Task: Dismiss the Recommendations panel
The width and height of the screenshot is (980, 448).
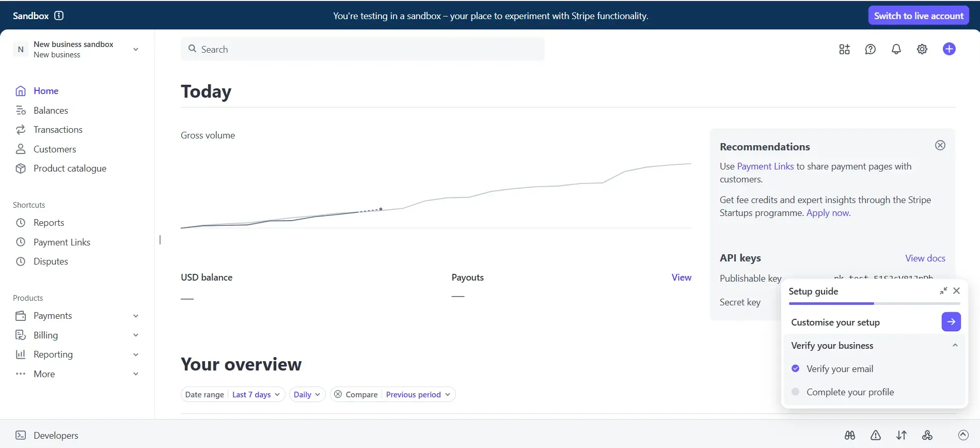Action: (940, 145)
